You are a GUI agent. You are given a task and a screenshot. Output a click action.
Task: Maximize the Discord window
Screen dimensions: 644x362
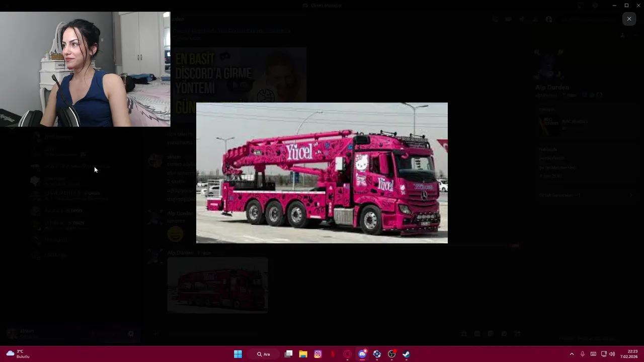pyautogui.click(x=626, y=5)
